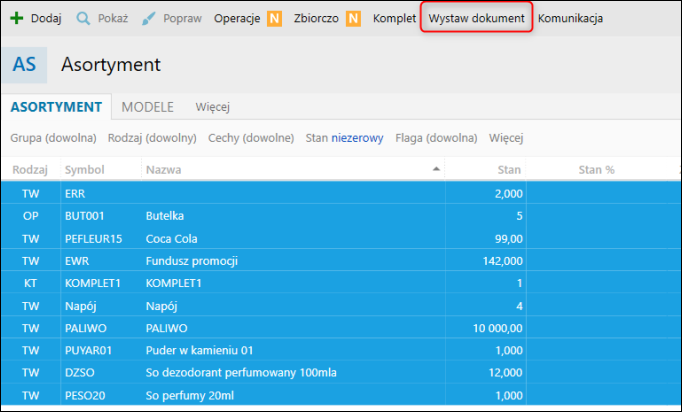This screenshot has width=682, height=412.
Task: Open the Flaga (dowolna) filter
Action: (436, 138)
